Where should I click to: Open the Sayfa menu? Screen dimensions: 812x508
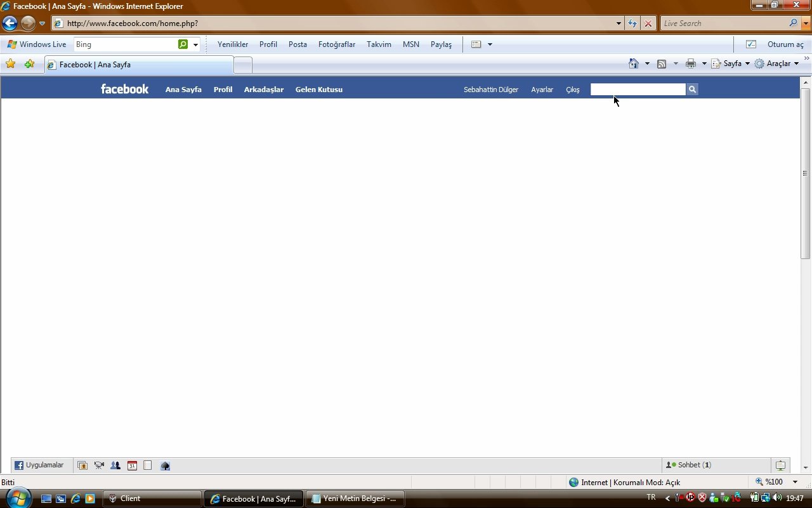731,63
